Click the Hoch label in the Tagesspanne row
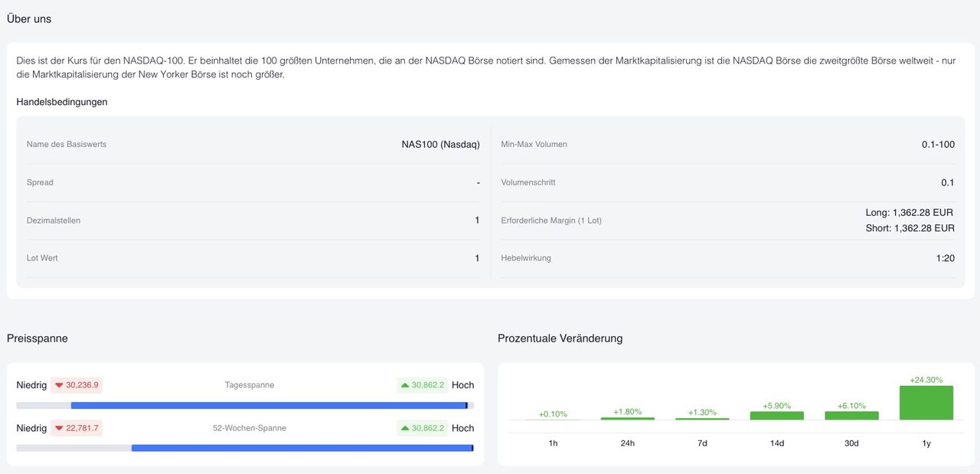 462,385
